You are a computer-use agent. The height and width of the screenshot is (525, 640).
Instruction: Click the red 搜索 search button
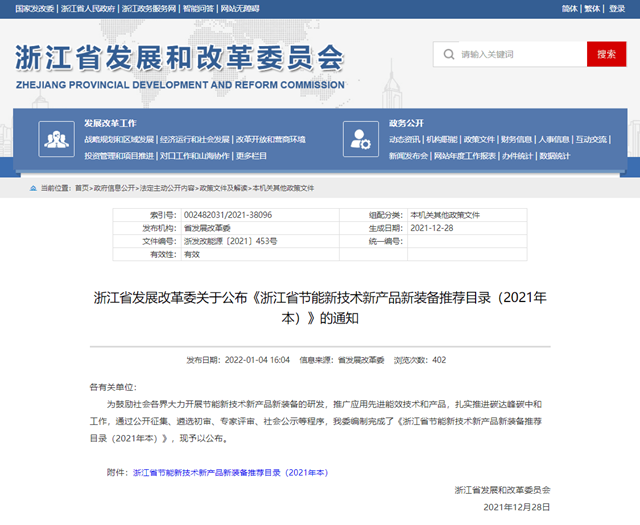pos(606,54)
